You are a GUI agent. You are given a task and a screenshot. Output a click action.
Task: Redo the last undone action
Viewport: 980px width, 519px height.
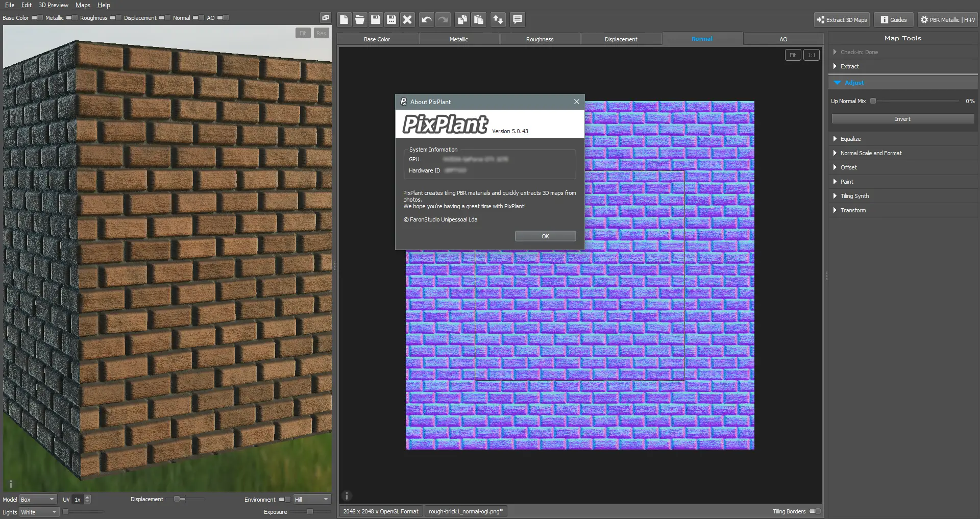coord(443,19)
